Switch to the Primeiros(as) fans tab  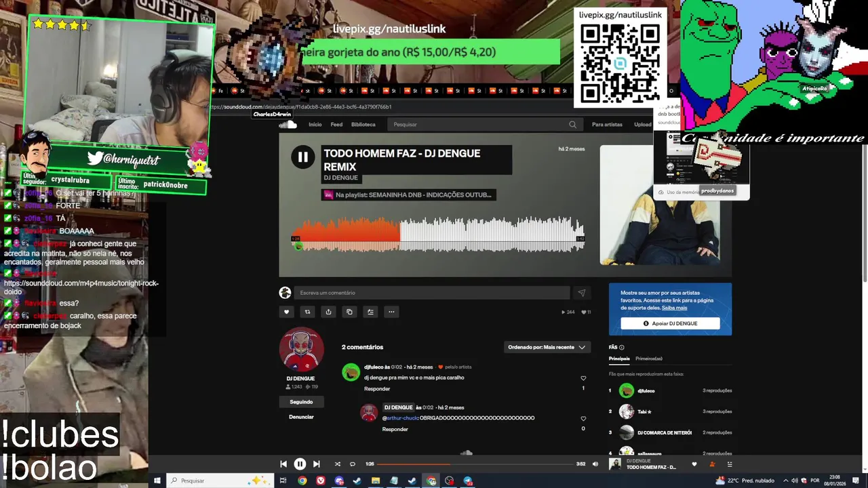pos(649,359)
